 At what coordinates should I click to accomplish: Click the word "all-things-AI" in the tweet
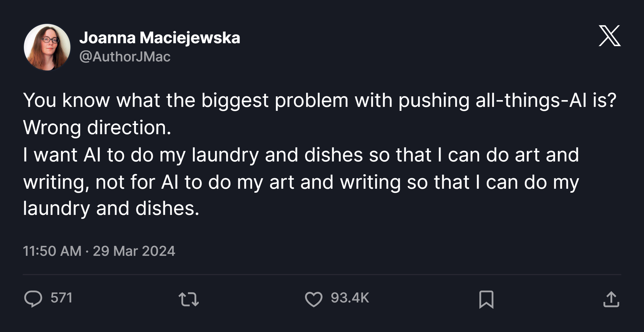[531, 100]
